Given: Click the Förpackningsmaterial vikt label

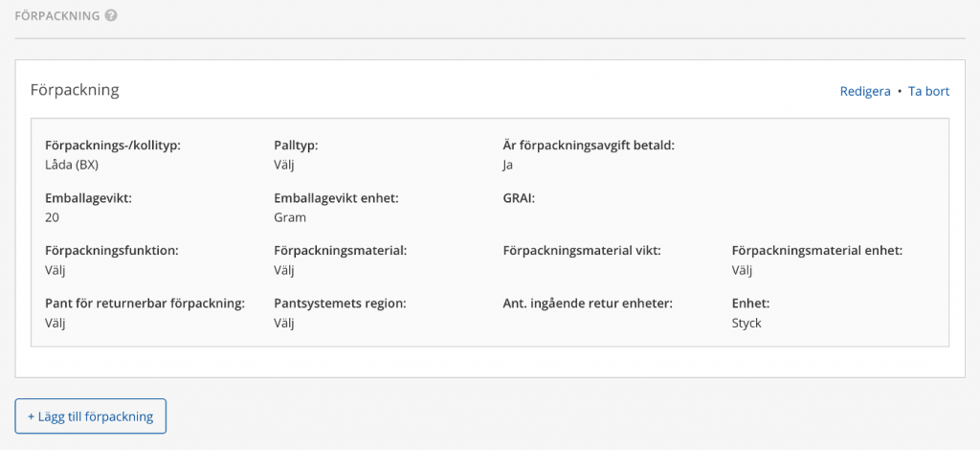Looking at the screenshot, I should [x=582, y=251].
